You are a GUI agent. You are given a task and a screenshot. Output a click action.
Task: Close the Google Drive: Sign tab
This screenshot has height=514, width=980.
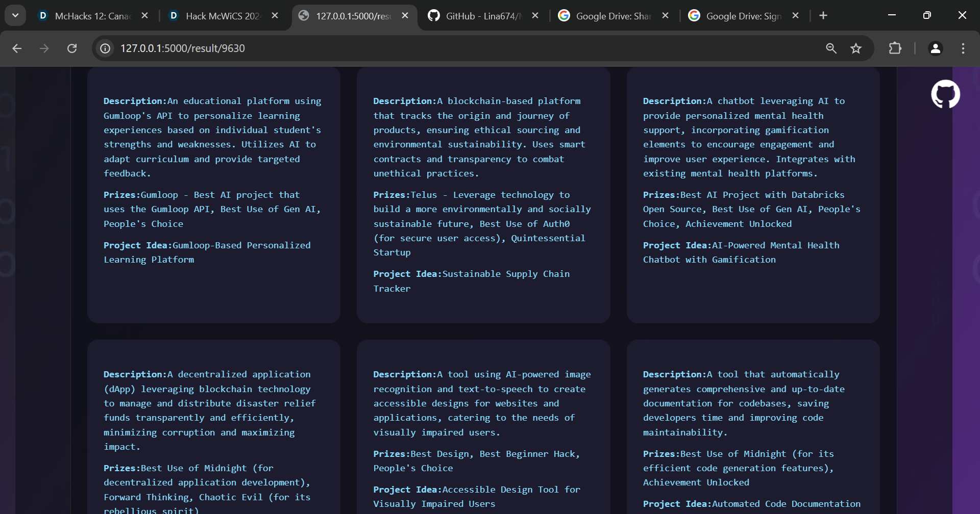(796, 16)
